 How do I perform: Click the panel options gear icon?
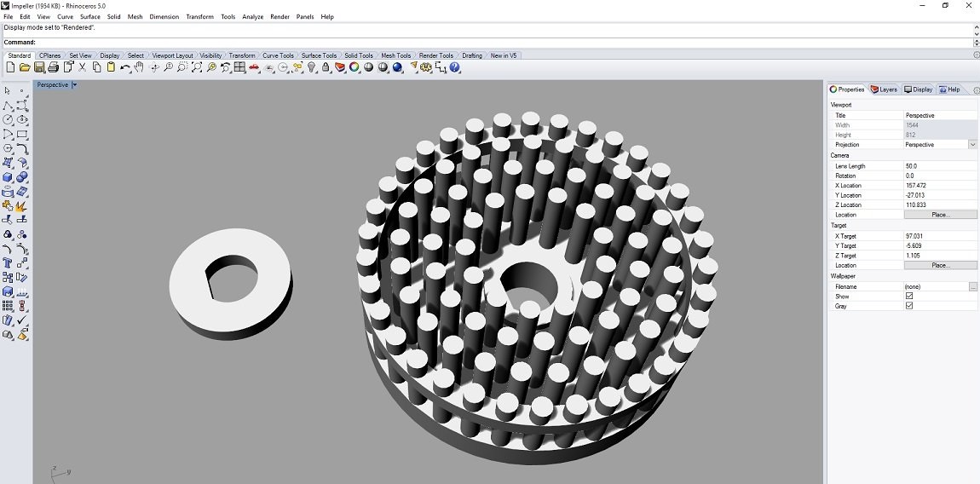(977, 90)
